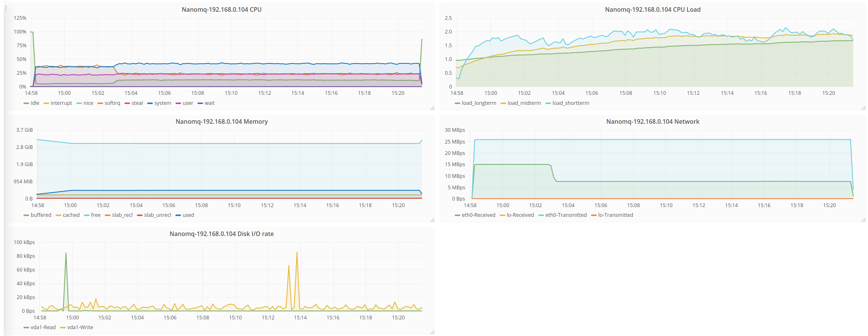Open the CPU Load panel title menu
868x336 pixels.
coord(652,9)
